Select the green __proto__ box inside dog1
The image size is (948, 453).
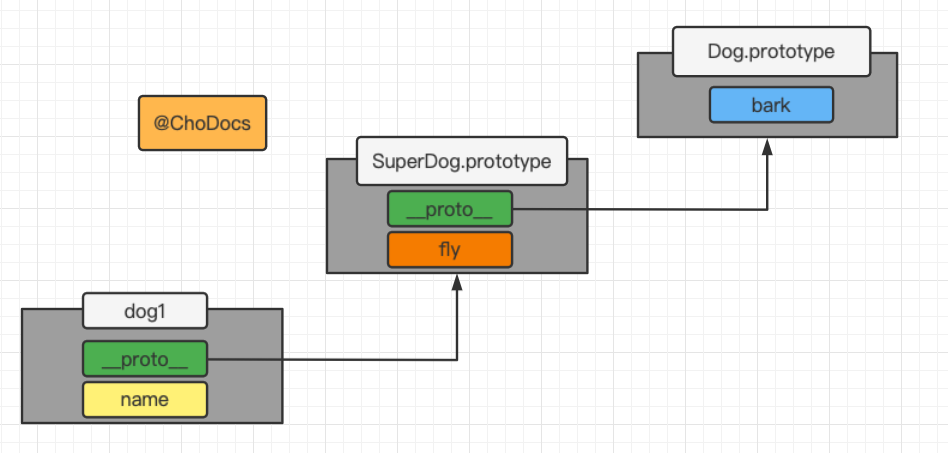point(144,359)
